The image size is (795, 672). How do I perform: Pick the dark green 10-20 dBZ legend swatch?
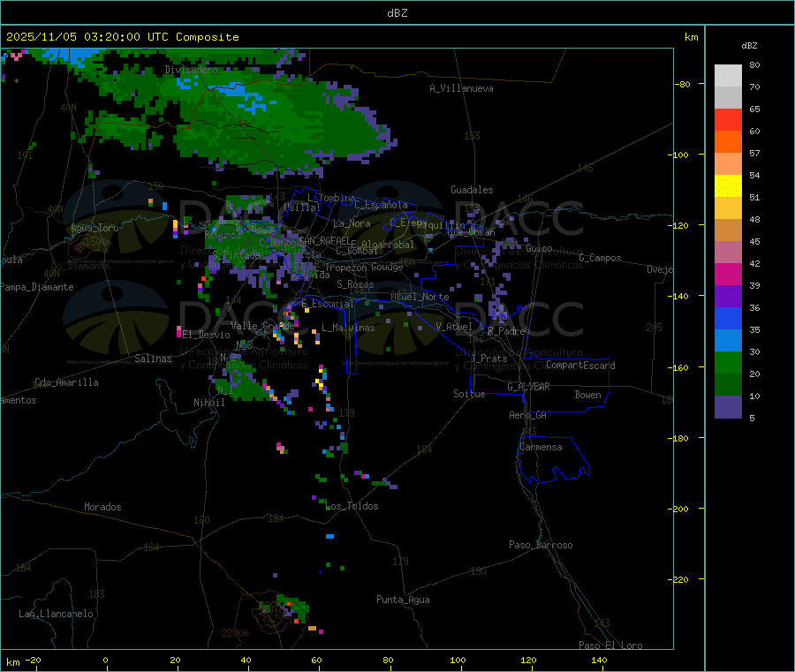pos(728,385)
